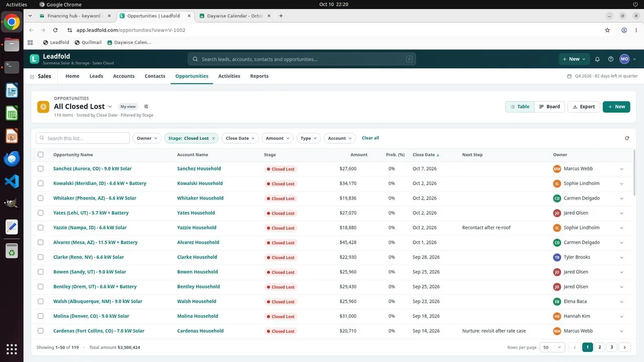Open Google Chrome from the dock
Screen dimensions: 644x362
pyautogui.click(x=12, y=22)
